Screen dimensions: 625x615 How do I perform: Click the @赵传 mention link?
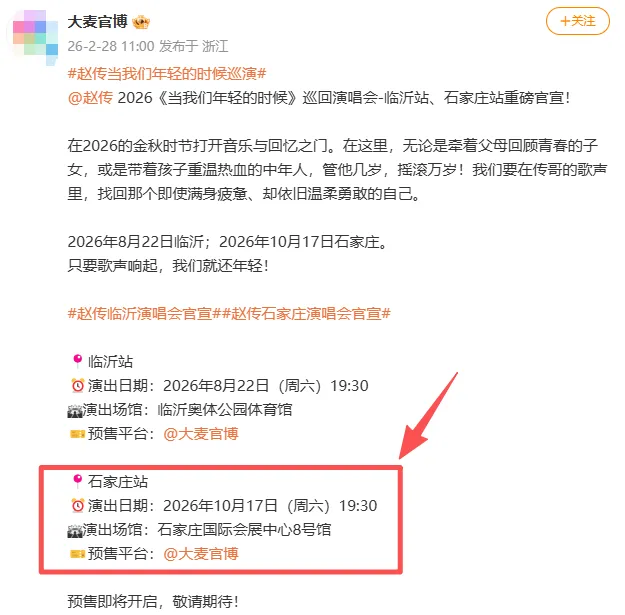click(90, 98)
